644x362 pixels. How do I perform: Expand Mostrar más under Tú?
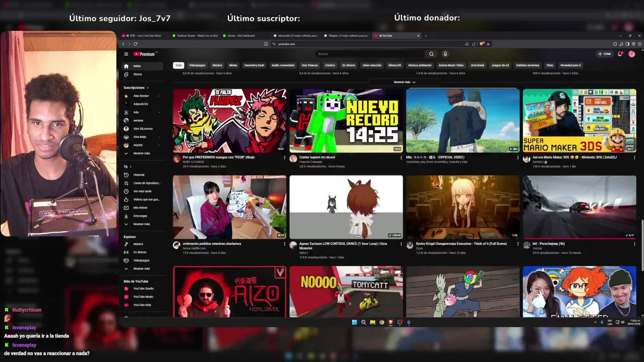(x=141, y=224)
